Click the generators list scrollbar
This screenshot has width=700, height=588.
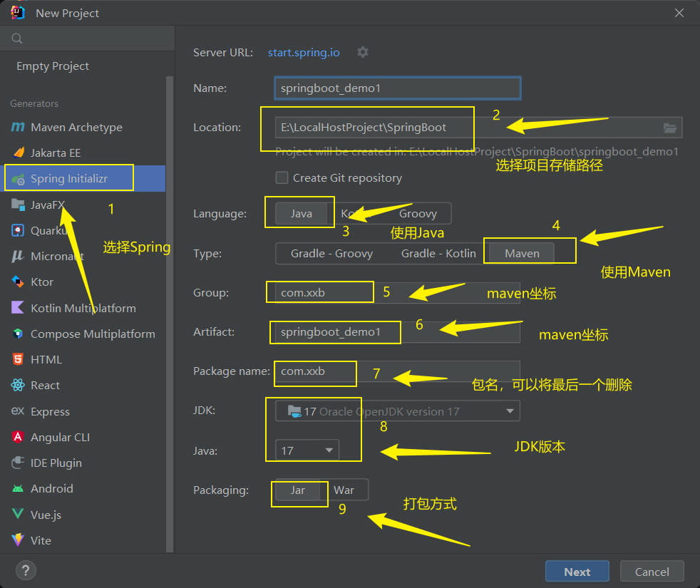click(x=170, y=314)
